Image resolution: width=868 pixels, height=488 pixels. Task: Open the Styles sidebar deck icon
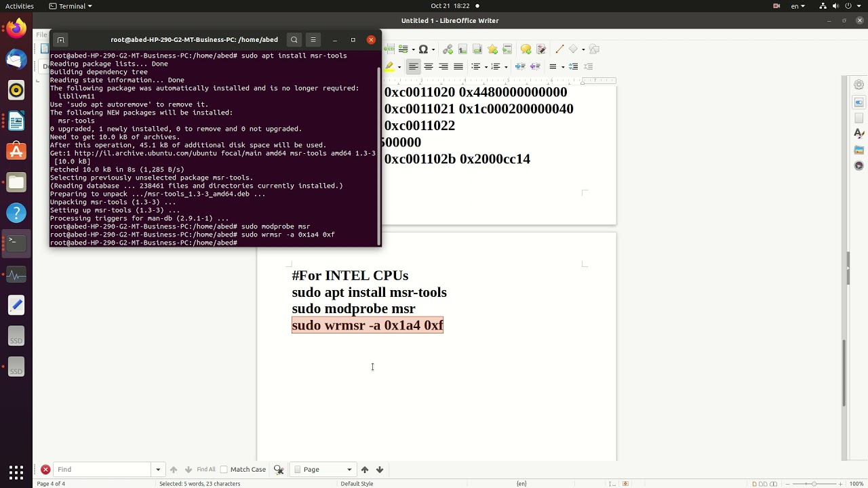(859, 134)
